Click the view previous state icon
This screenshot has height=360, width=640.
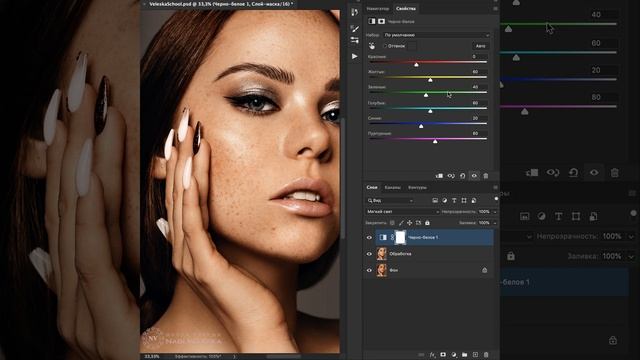click(451, 176)
